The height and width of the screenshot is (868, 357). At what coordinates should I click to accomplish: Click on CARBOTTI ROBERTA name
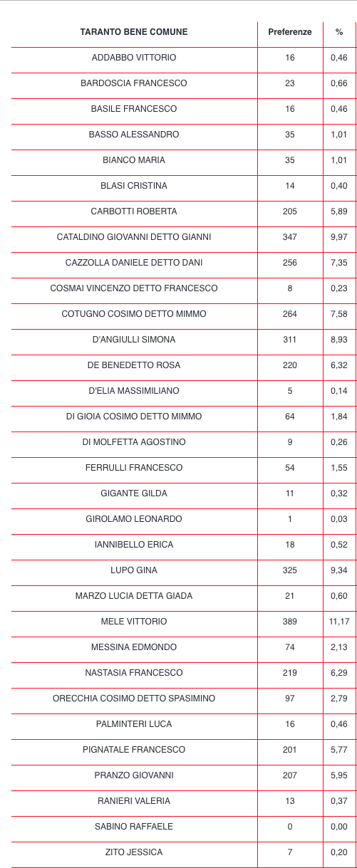(134, 211)
